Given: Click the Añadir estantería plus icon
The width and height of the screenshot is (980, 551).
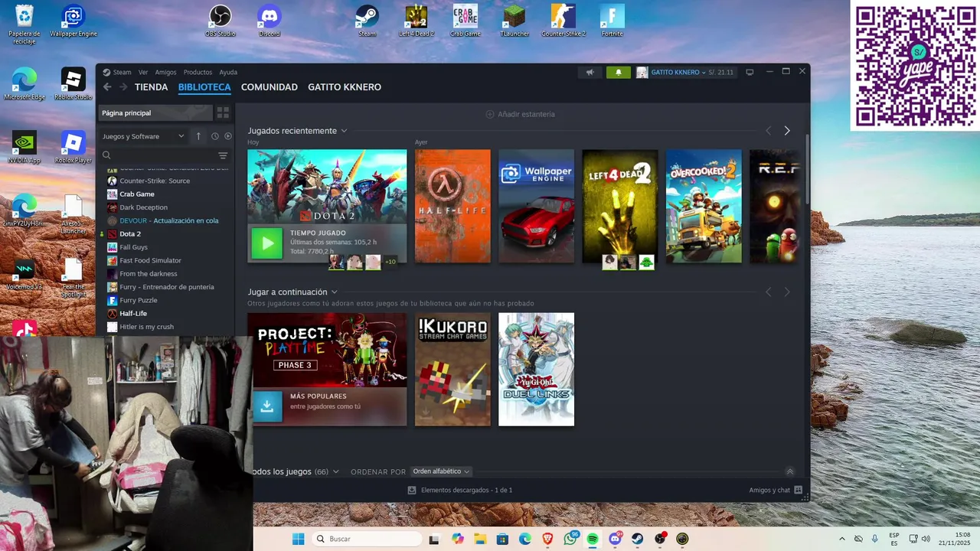Looking at the screenshot, I should [490, 114].
